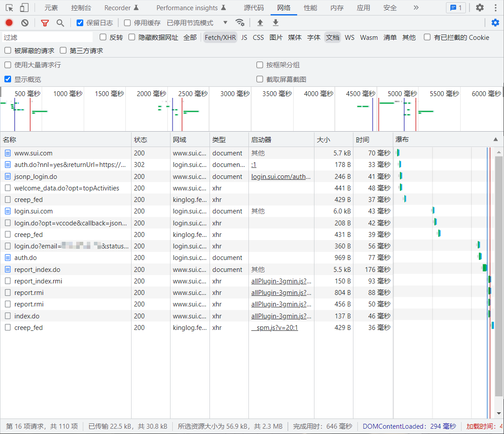Screen dimensions: 504x434
Task: Open DevTools three-dot customize menu
Action: click(495, 8)
